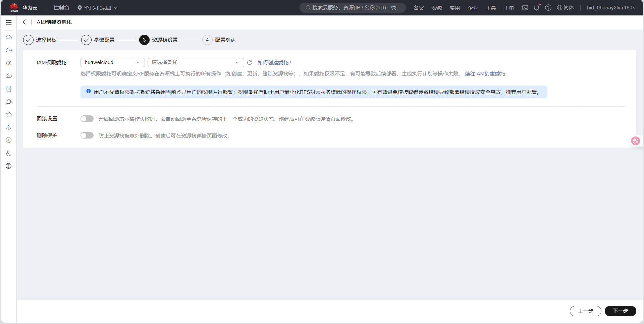Image resolution: width=644 pixels, height=324 pixels.
Task: Click the 配置确认 step 4
Action: [219, 40]
